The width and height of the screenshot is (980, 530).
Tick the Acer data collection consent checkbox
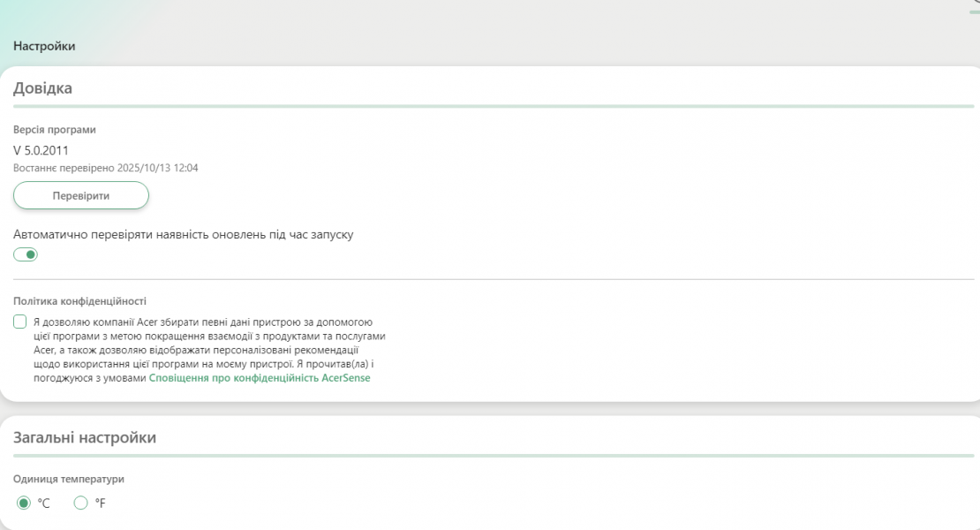coord(20,322)
